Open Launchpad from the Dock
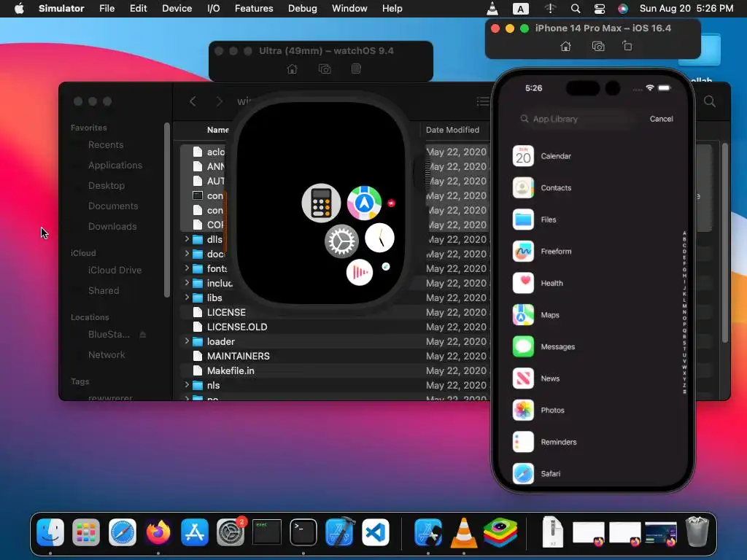747x560 pixels. [86, 532]
